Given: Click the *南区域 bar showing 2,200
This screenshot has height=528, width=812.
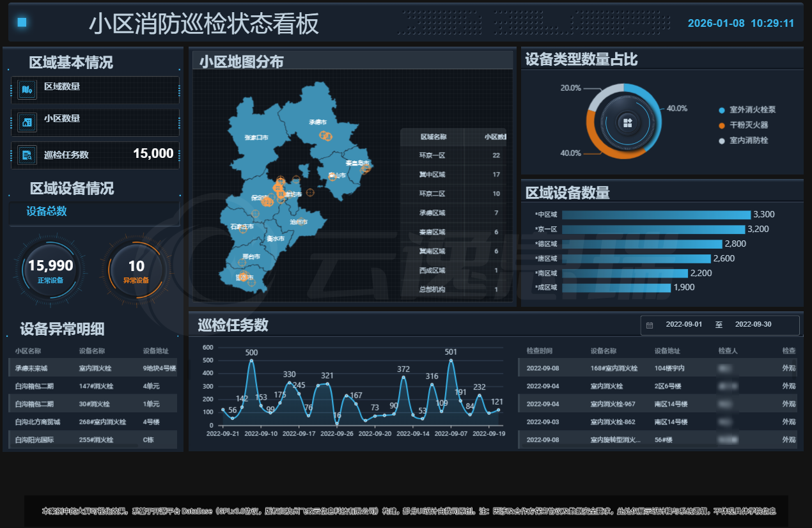Looking at the screenshot, I should click(625, 274).
